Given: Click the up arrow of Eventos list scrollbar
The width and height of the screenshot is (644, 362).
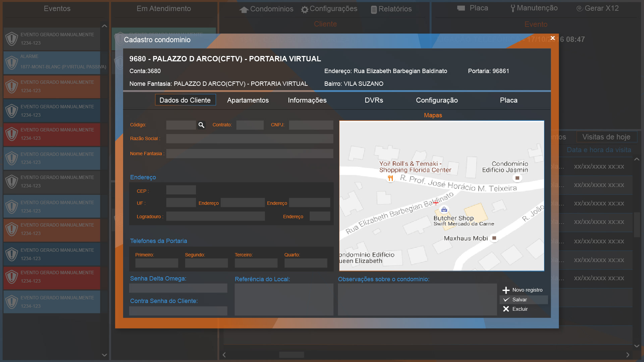Looking at the screenshot, I should pyautogui.click(x=104, y=26).
